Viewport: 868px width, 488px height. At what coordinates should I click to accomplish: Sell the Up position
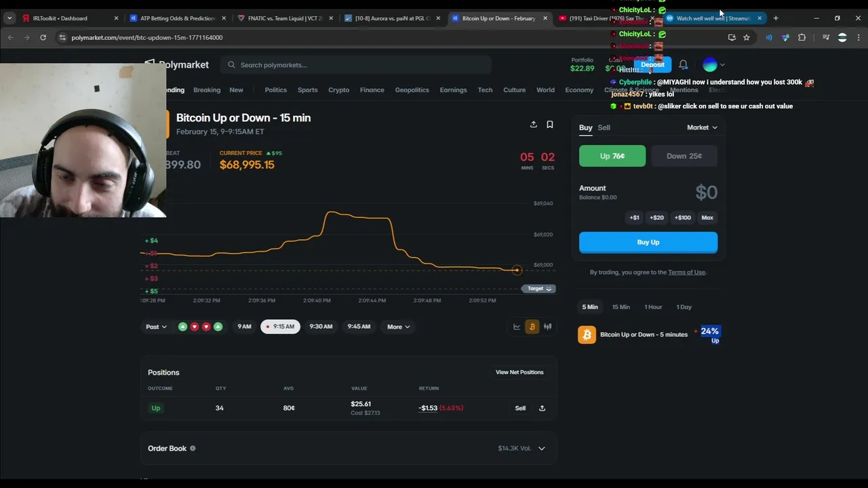[520, 408]
